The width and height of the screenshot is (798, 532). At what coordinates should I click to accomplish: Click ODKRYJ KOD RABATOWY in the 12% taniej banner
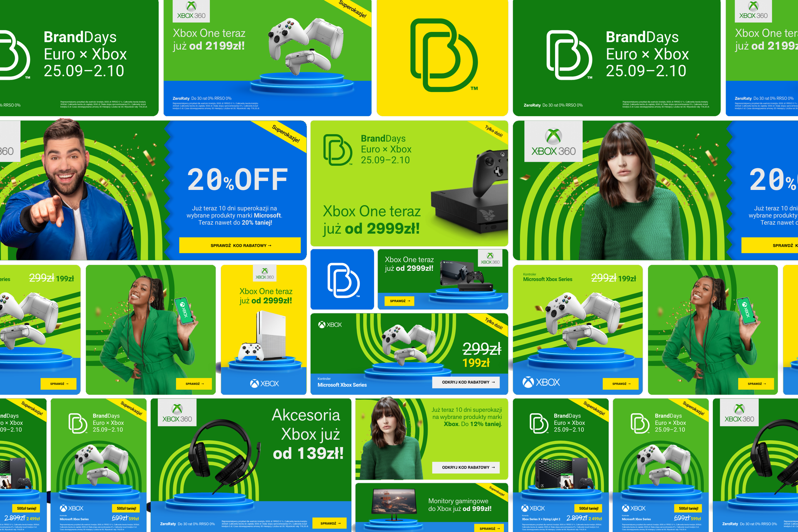pyautogui.click(x=466, y=468)
